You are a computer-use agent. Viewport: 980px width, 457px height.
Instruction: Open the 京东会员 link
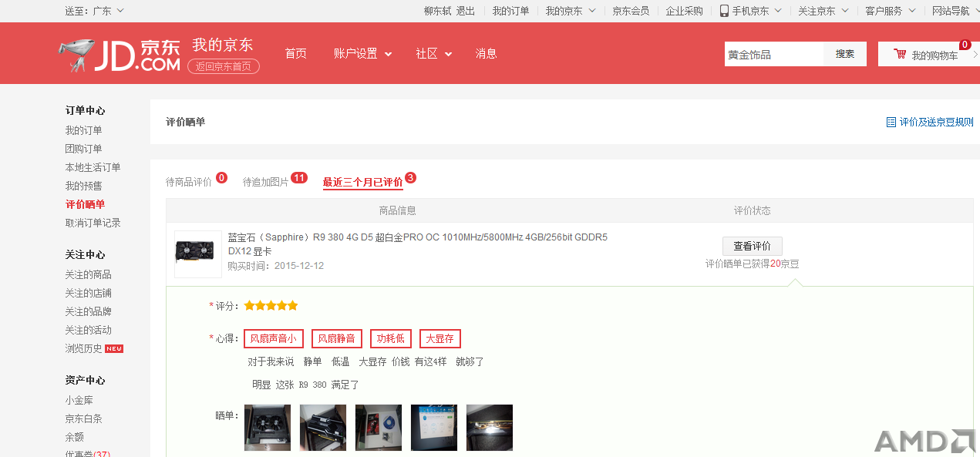point(631,11)
